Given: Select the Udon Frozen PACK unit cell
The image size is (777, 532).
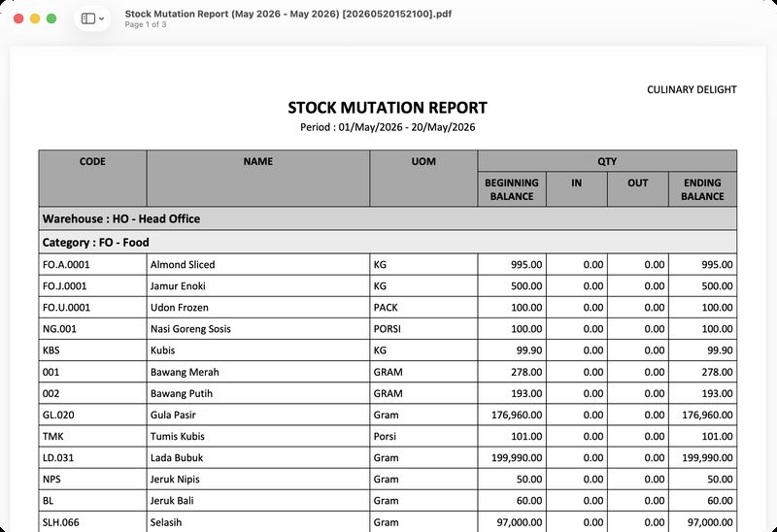Looking at the screenshot, I should (x=423, y=307).
